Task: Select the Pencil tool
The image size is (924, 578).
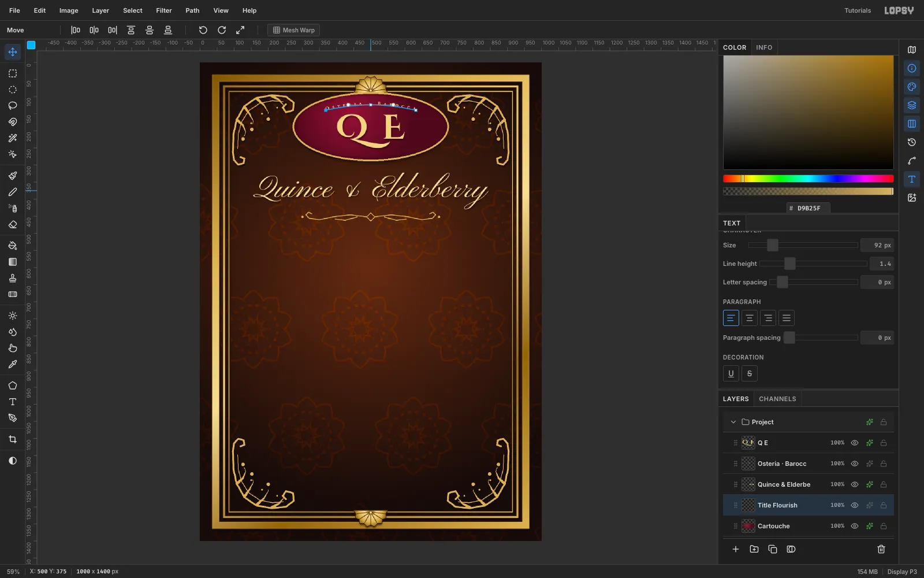Action: click(12, 192)
